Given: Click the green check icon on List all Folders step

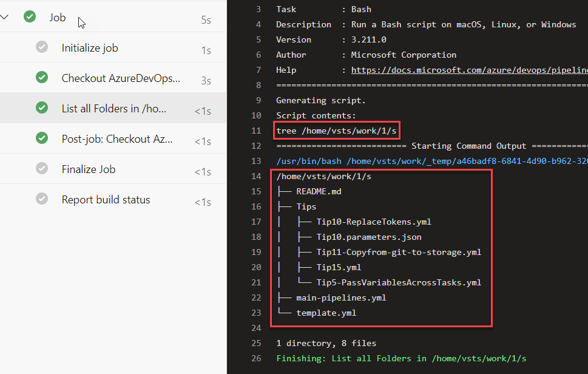Looking at the screenshot, I should click(41, 107).
